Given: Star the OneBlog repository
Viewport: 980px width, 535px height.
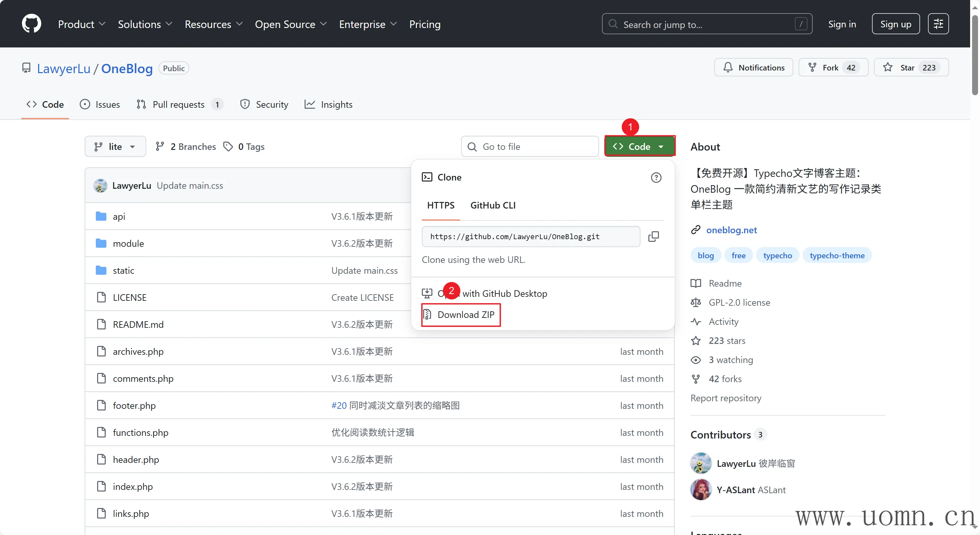Looking at the screenshot, I should pyautogui.click(x=911, y=68).
